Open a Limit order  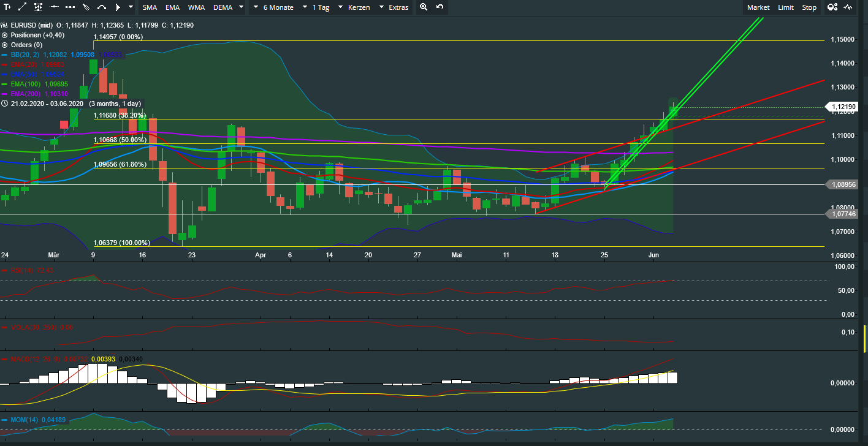coord(786,7)
